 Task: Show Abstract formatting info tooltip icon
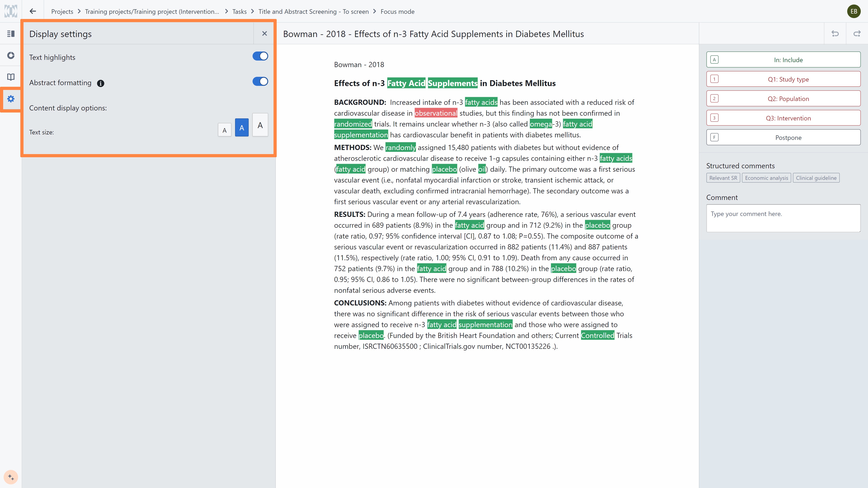(x=100, y=84)
